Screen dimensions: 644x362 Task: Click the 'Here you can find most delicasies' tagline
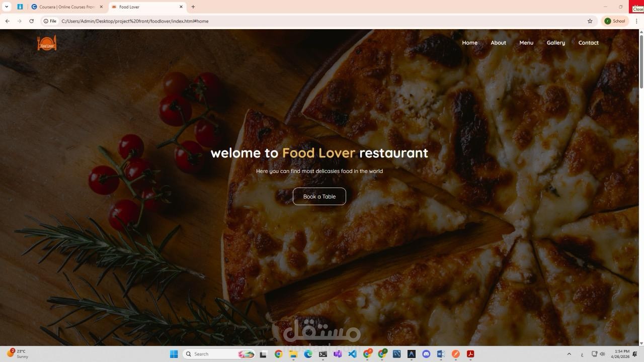pos(319,171)
